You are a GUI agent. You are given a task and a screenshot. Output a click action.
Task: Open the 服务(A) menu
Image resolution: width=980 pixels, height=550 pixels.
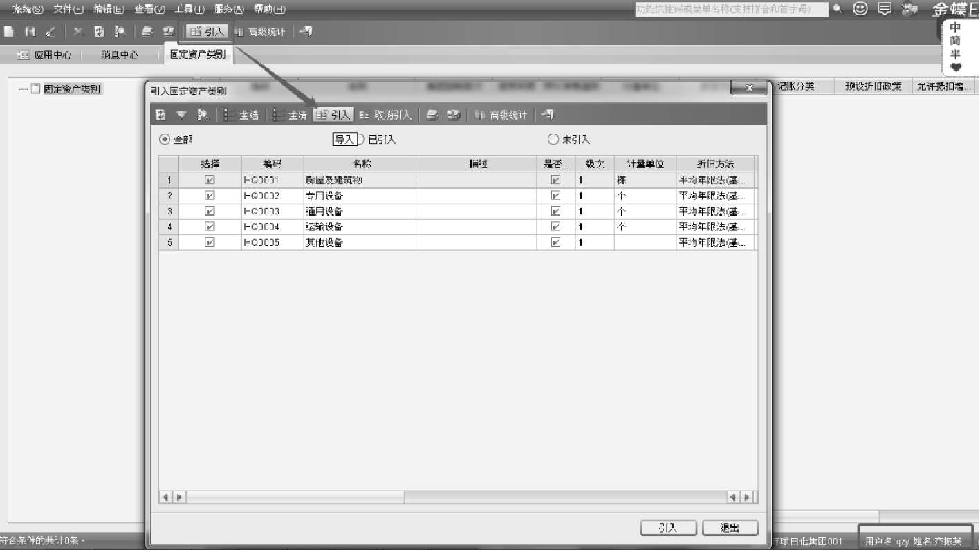tap(230, 9)
